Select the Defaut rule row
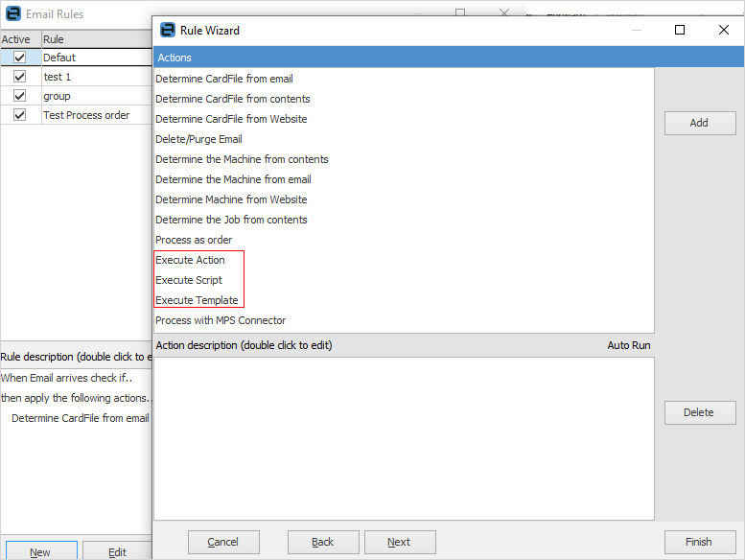This screenshot has width=745, height=560. tap(76, 58)
